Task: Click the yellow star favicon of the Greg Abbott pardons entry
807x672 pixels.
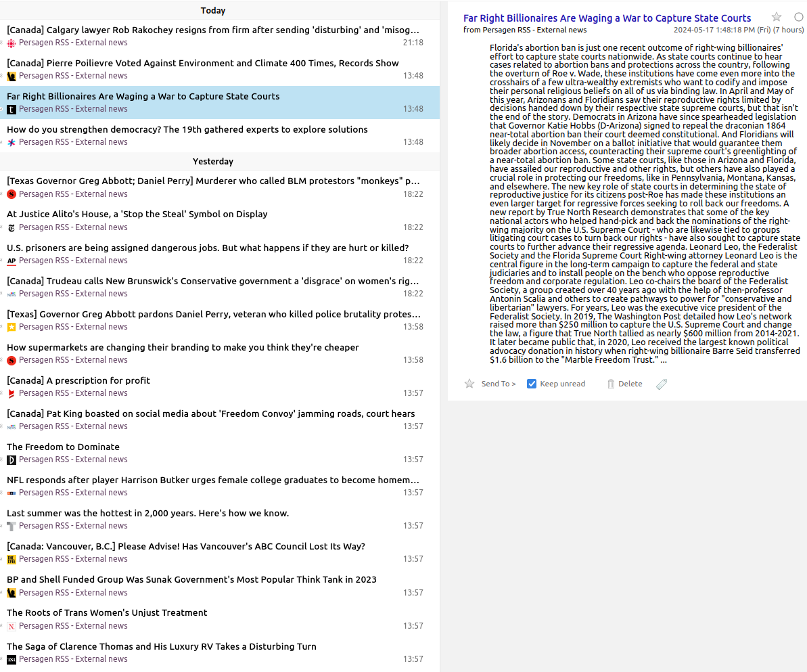Action: coord(11,327)
